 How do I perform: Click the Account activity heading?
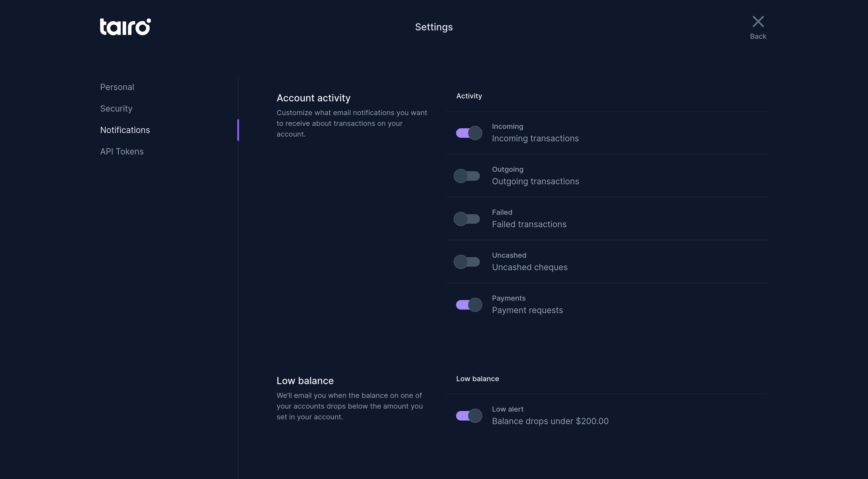tap(313, 98)
